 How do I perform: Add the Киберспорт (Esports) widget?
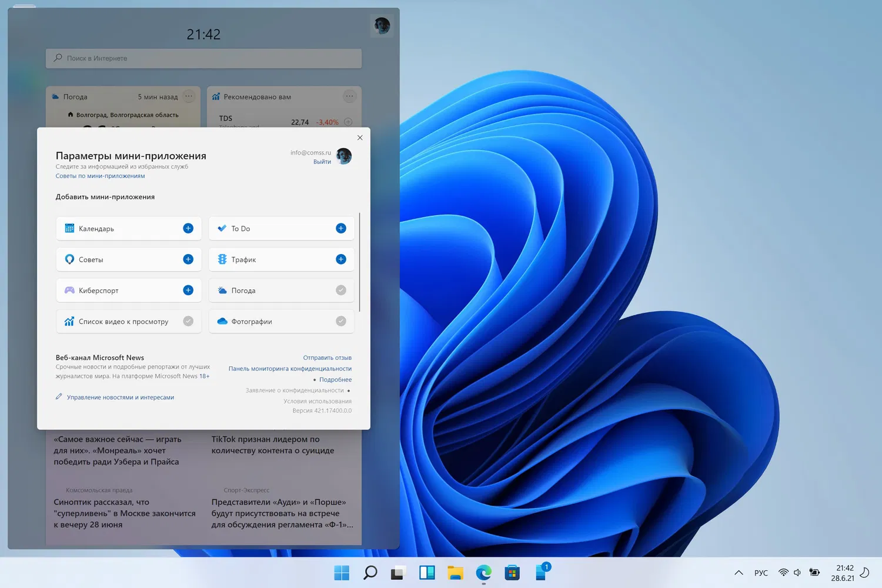click(x=188, y=290)
